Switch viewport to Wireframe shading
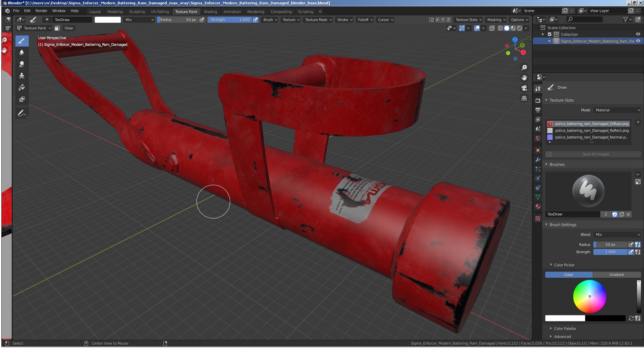This screenshot has height=348, width=644. pos(501,29)
